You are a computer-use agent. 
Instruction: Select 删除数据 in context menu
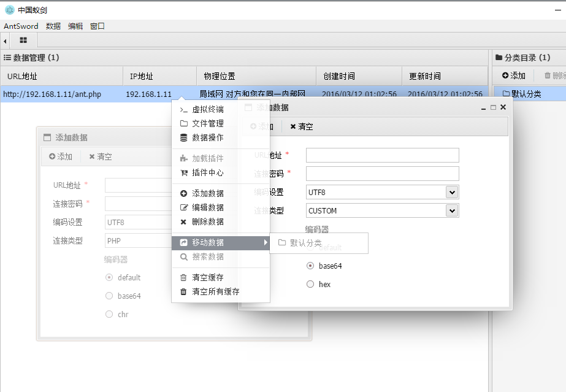(x=221, y=221)
